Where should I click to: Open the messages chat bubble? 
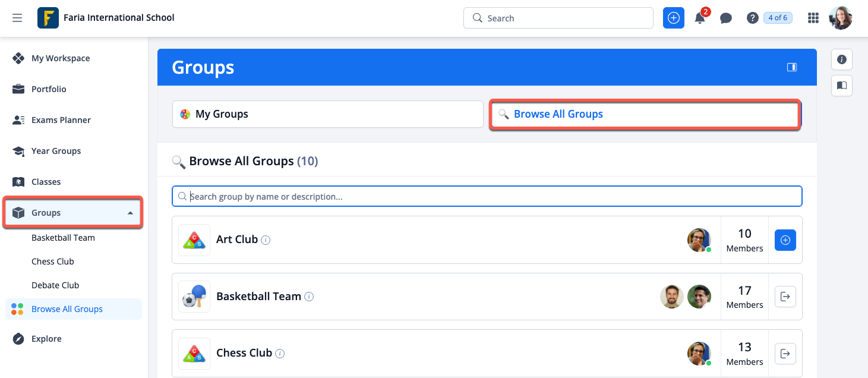(x=725, y=18)
